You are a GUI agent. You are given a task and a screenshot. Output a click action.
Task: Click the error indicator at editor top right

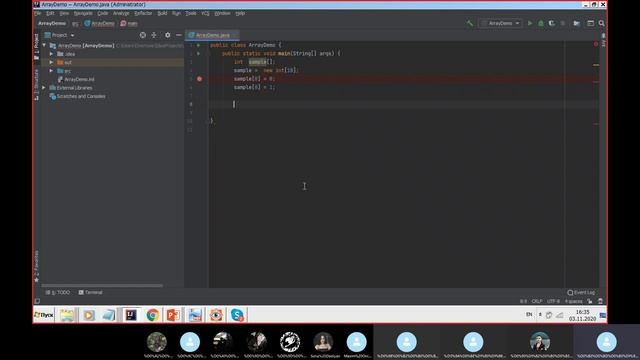tap(596, 44)
